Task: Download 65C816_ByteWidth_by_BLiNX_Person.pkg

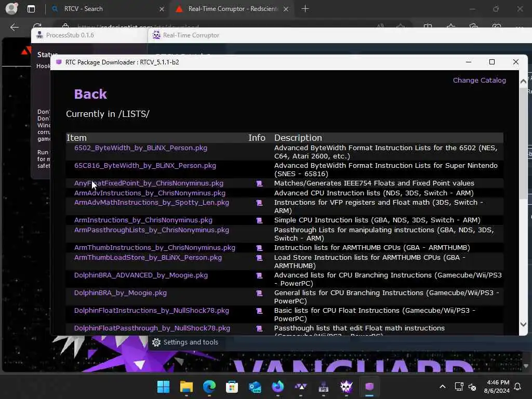Action: [145, 166]
